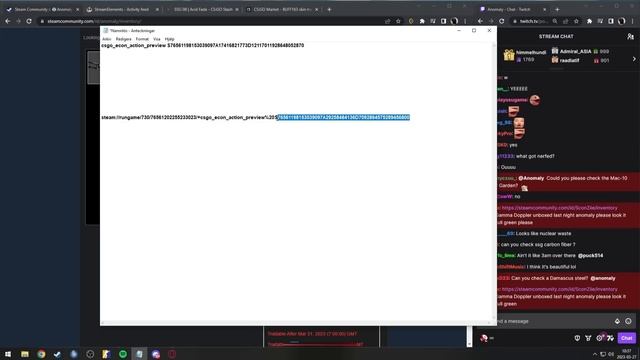Switch to the Acid Fade CSGO Stash tab
The image size is (640, 360).
click(x=202, y=9)
